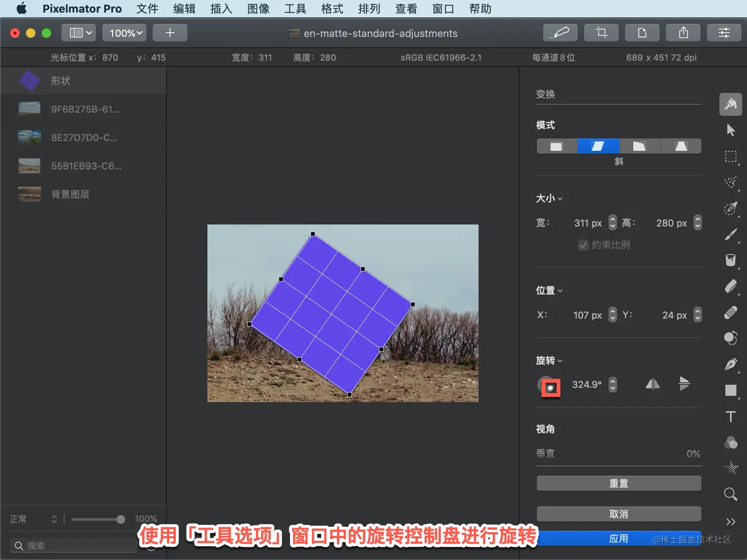The height and width of the screenshot is (560, 747).
Task: Click the layer opacity slider
Action: pos(98,519)
